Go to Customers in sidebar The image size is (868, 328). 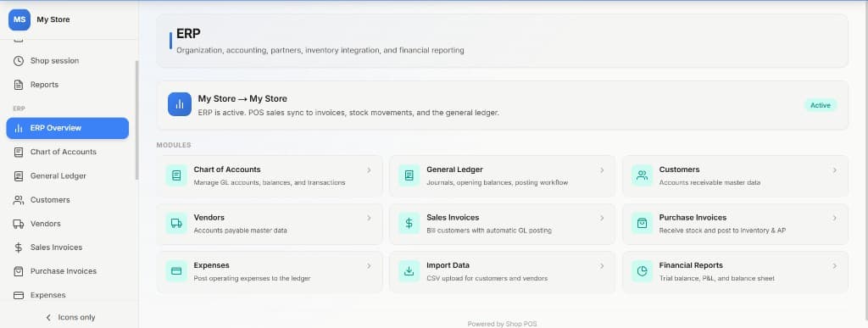[x=68, y=200]
